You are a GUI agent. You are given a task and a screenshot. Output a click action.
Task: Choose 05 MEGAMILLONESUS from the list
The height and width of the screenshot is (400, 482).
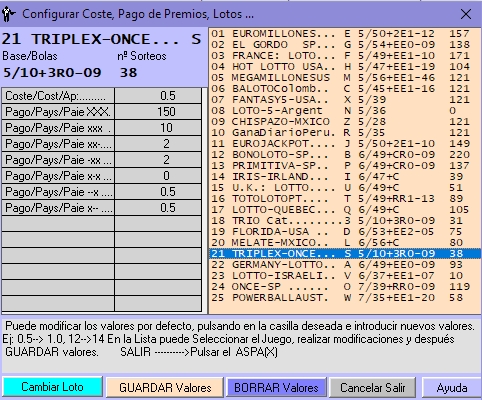click(x=345, y=78)
